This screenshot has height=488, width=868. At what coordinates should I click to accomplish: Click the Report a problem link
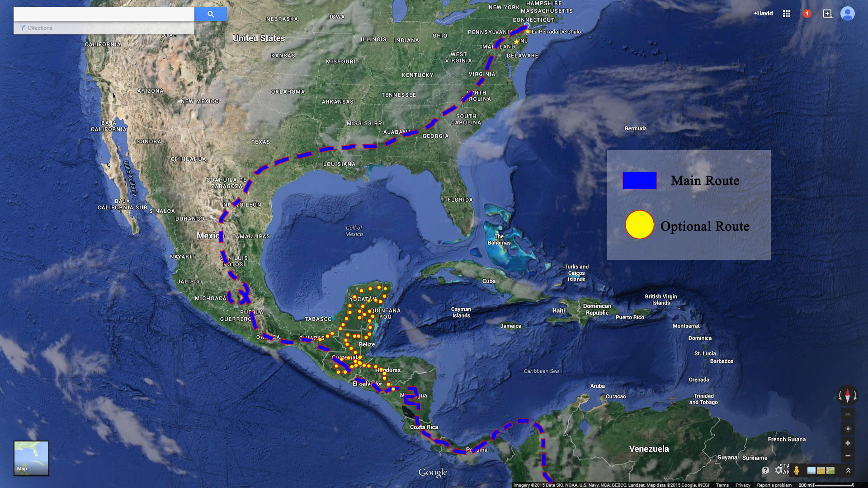tap(774, 485)
